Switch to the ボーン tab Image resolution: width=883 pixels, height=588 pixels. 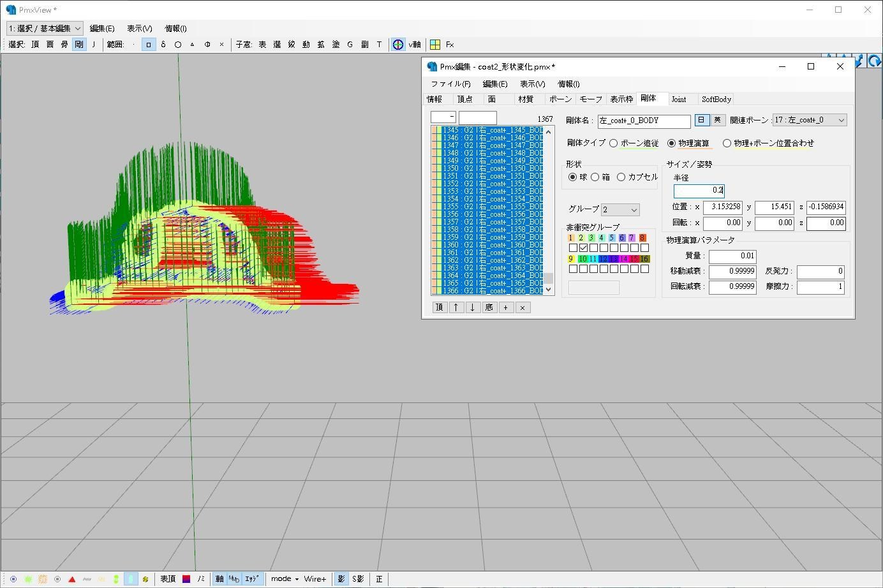tap(560, 99)
